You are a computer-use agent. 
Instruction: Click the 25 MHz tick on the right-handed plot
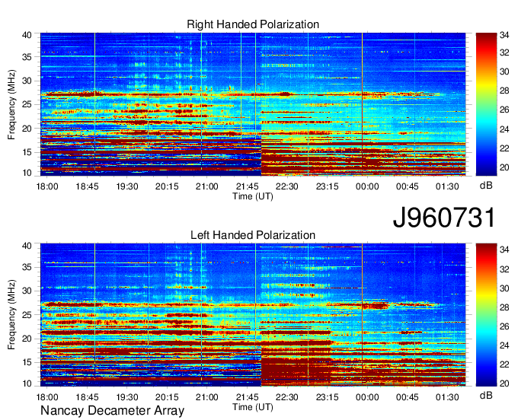click(x=27, y=104)
